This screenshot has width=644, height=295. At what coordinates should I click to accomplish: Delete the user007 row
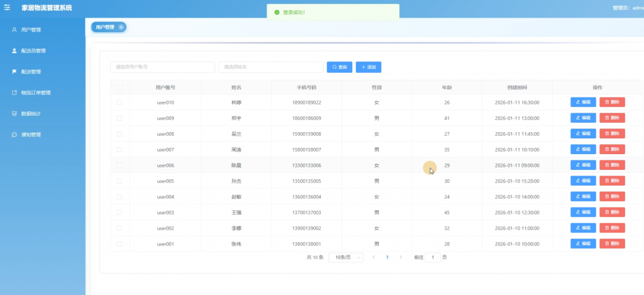pyautogui.click(x=612, y=149)
